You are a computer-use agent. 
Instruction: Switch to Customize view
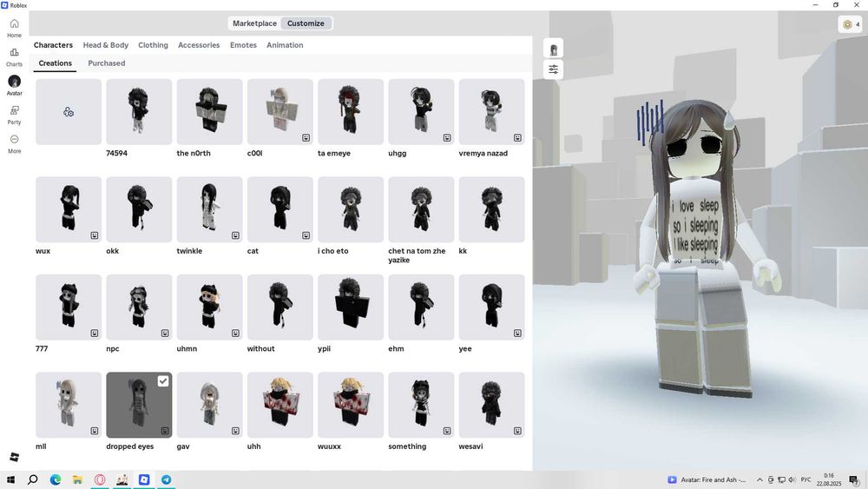[306, 23]
